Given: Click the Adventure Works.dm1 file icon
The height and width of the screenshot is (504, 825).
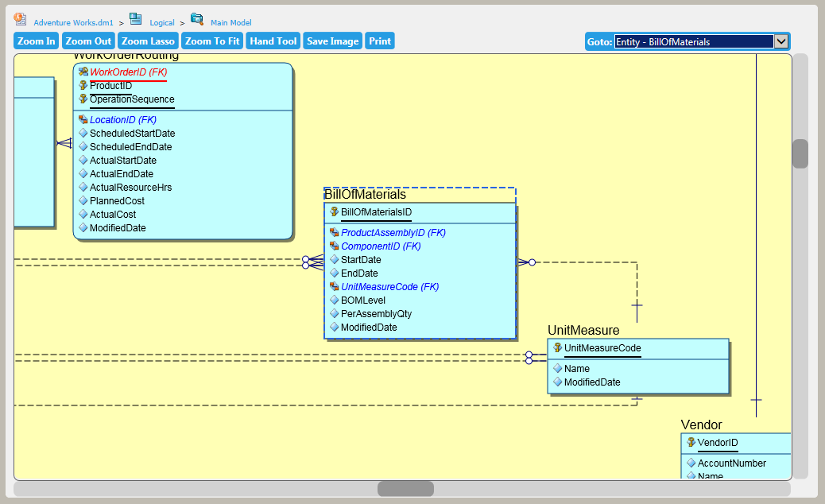Looking at the screenshot, I should tap(20, 19).
